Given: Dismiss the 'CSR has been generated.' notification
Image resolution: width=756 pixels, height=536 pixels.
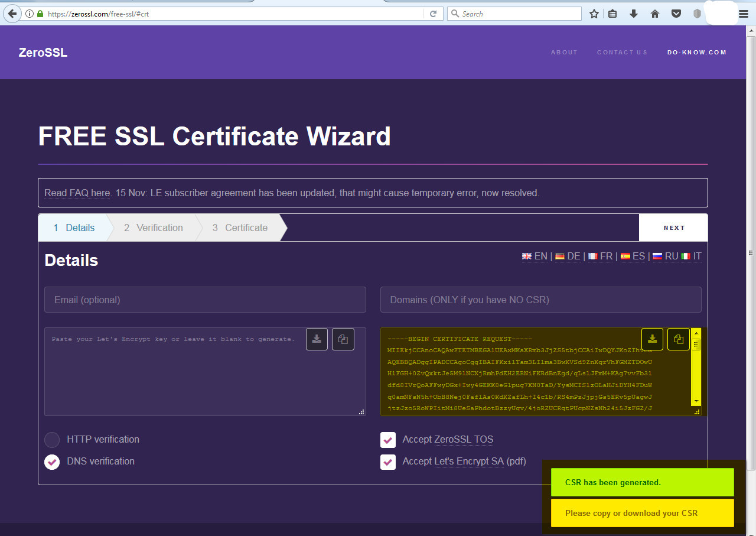Looking at the screenshot, I should (x=643, y=482).
